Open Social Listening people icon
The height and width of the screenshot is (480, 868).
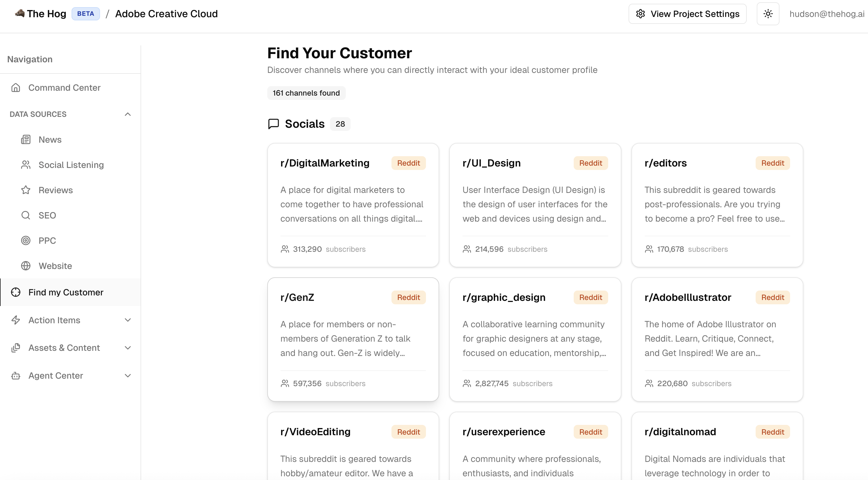[26, 164]
